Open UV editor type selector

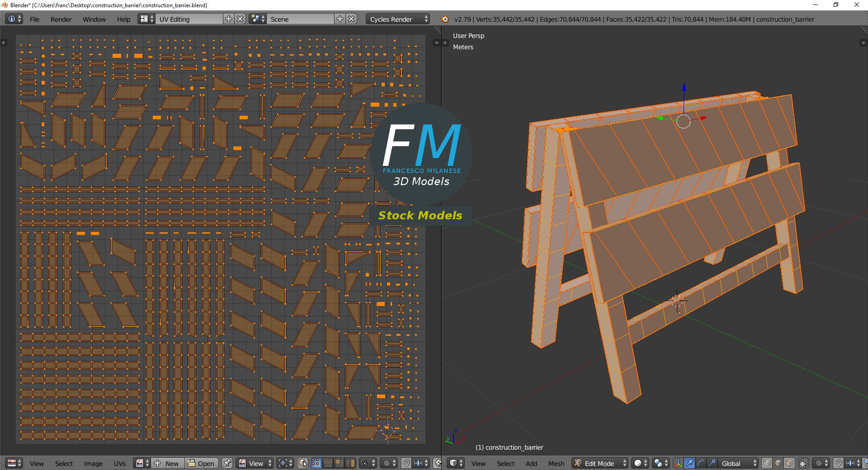click(x=14, y=463)
